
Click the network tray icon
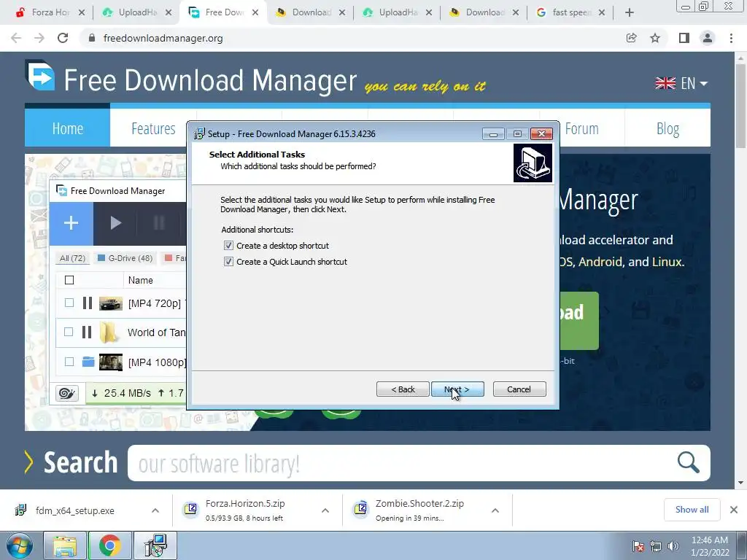point(656,546)
